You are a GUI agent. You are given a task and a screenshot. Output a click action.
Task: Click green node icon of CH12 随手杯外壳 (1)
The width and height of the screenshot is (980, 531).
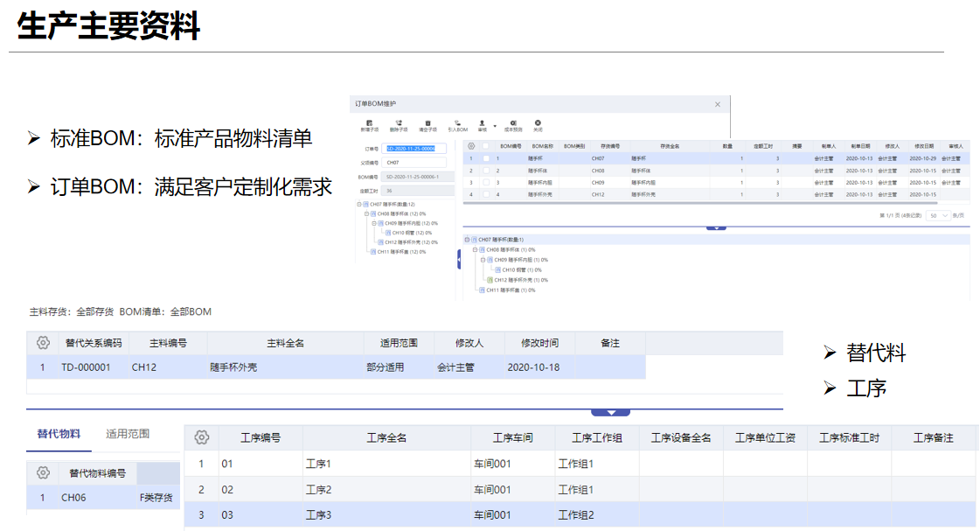point(490,280)
